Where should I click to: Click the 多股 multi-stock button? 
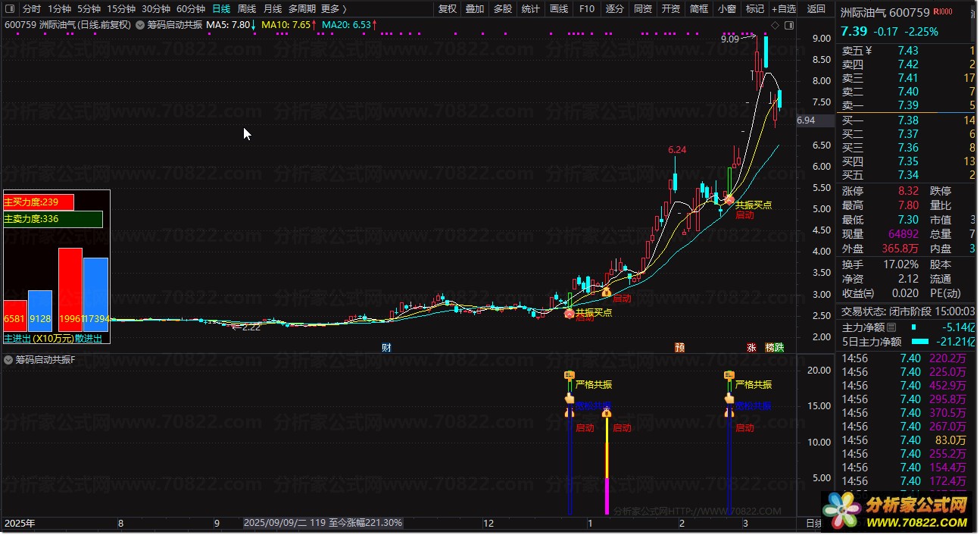(503, 9)
